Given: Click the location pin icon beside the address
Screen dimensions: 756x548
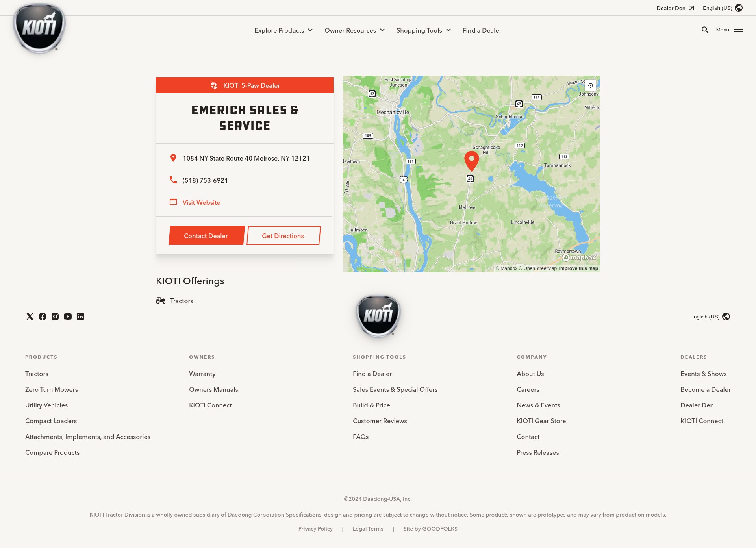Looking at the screenshot, I should tap(173, 158).
